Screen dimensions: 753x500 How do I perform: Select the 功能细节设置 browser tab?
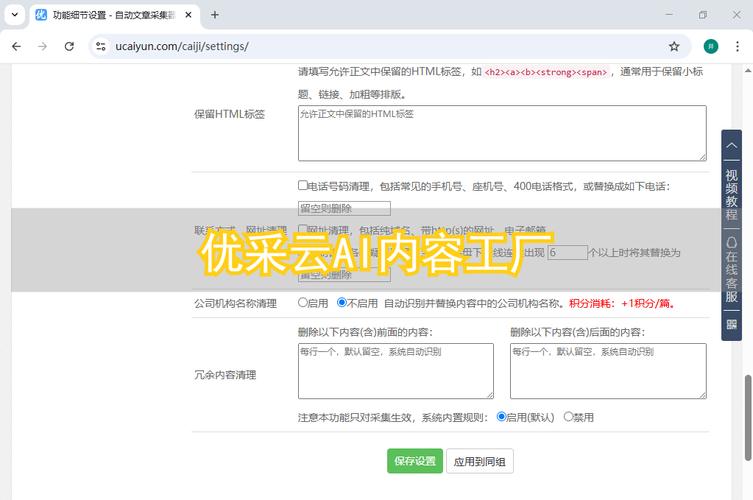click(114, 15)
